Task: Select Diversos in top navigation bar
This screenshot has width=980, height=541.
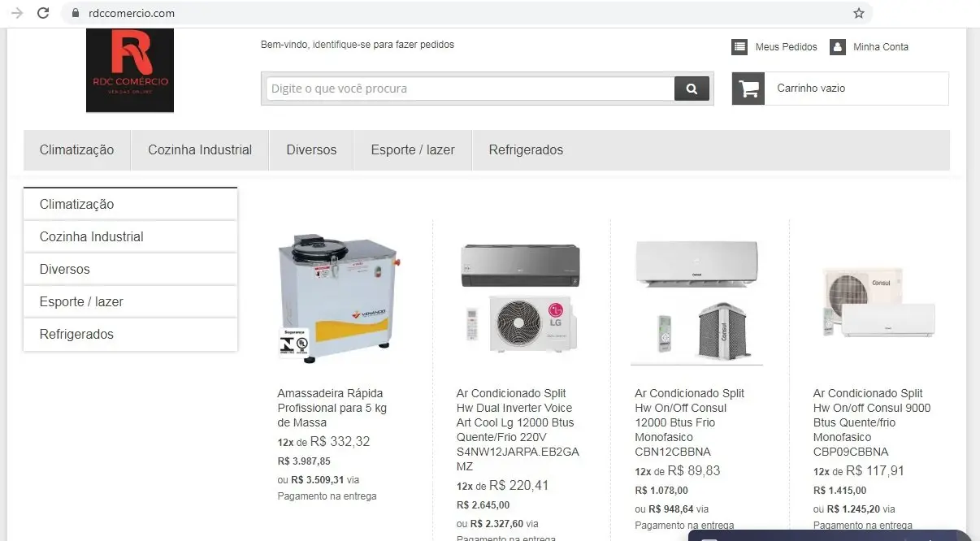Action: pyautogui.click(x=311, y=149)
